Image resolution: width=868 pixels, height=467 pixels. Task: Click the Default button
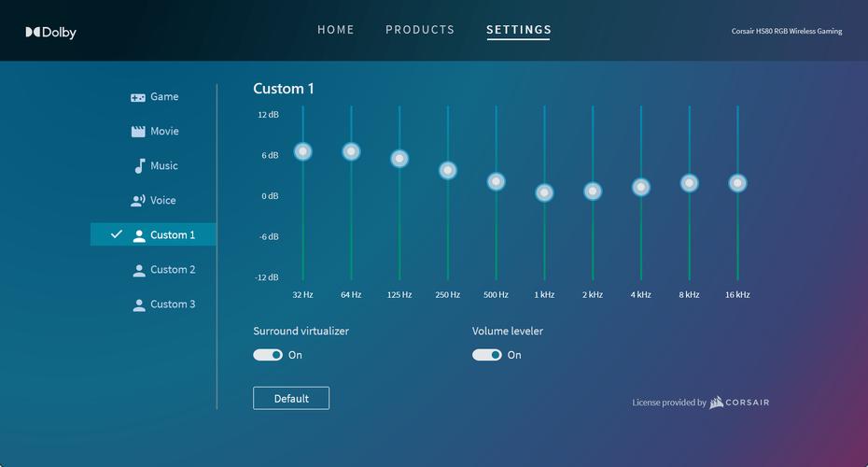(x=291, y=398)
